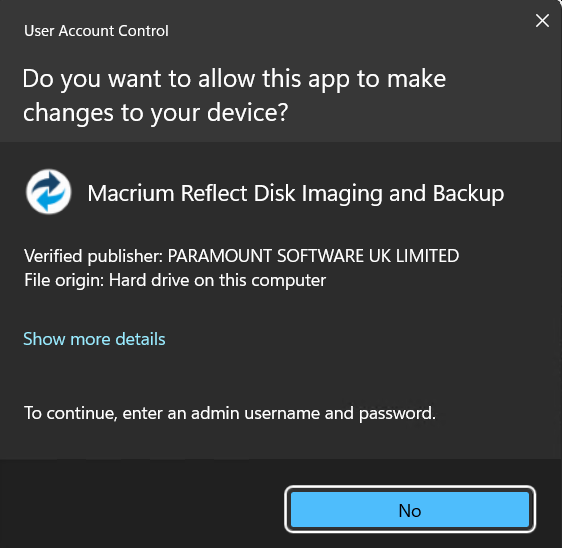Click the File origin label
This screenshot has height=548, width=562.
coord(64,280)
